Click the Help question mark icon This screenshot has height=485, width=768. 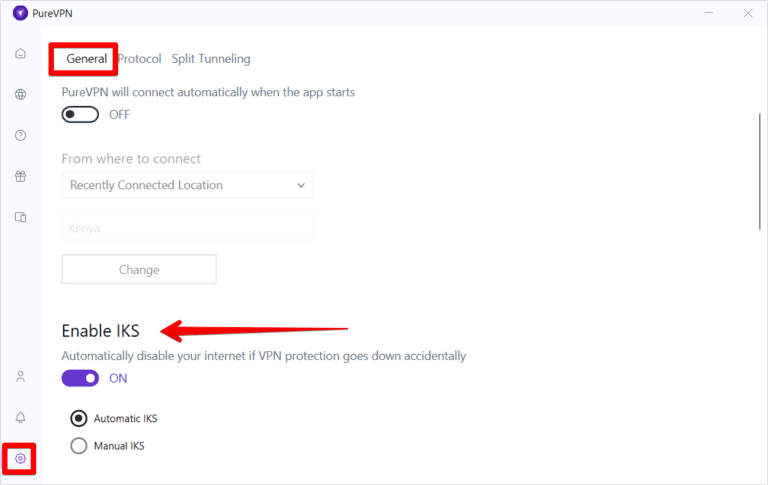[x=20, y=135]
